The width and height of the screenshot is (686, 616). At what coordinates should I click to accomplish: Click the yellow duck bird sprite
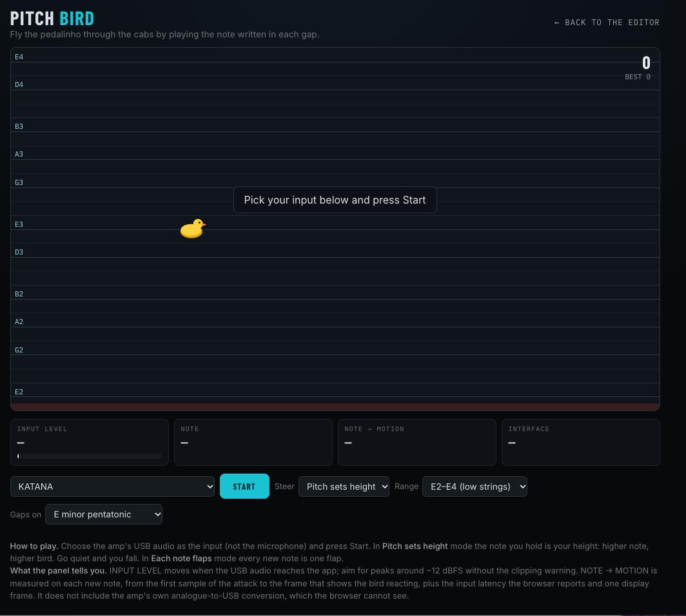(193, 229)
